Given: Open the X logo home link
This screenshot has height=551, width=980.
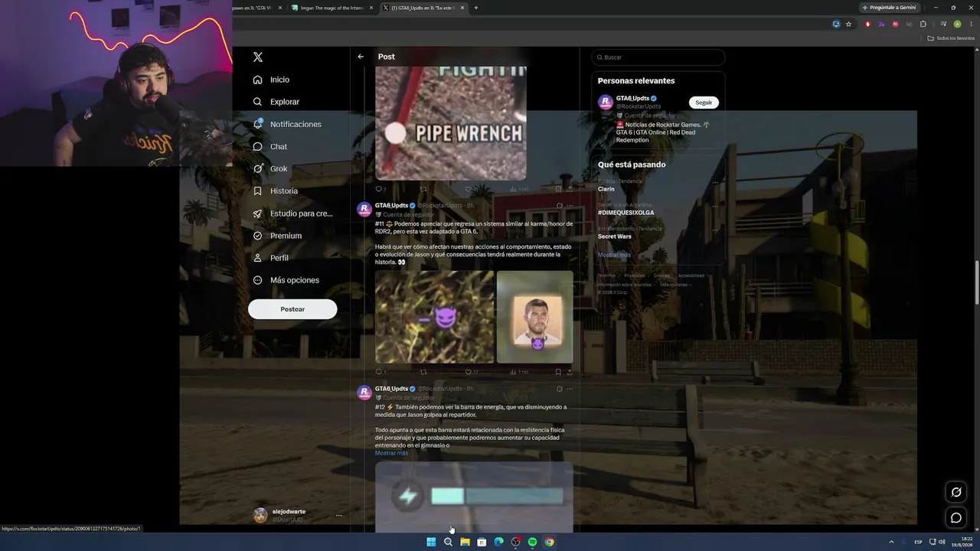Looking at the screenshot, I should [x=258, y=57].
